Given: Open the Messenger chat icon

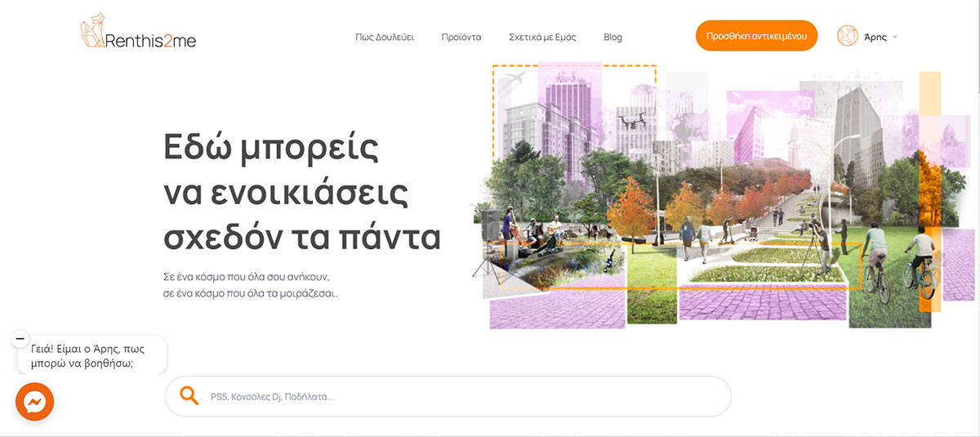Looking at the screenshot, I should (x=35, y=402).
